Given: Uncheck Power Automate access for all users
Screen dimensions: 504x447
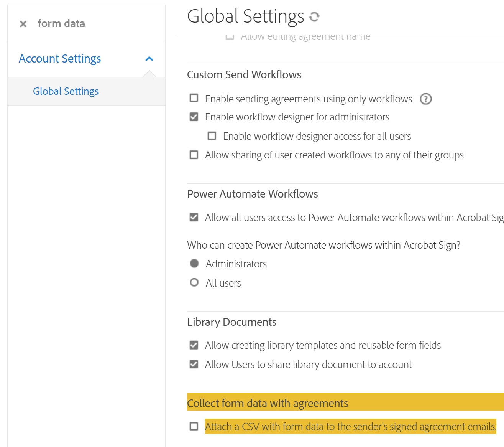Looking at the screenshot, I should coord(194,218).
